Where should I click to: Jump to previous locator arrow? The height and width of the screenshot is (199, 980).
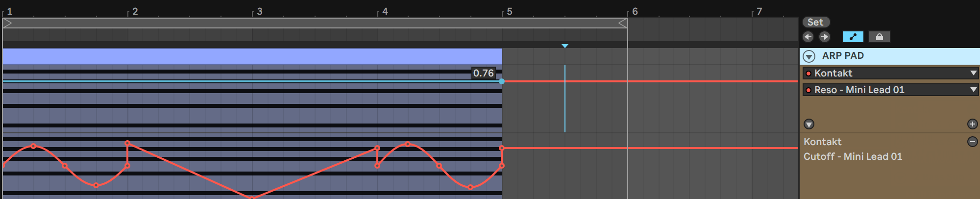click(x=808, y=37)
